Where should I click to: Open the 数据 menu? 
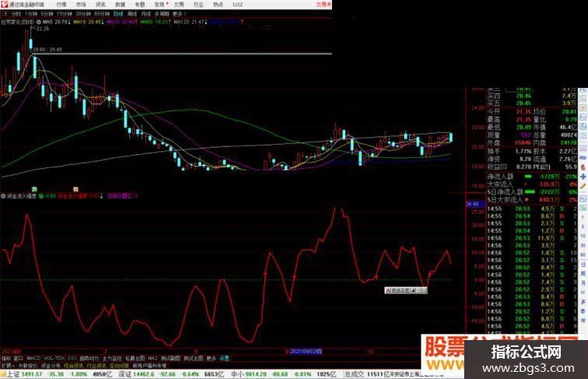point(120,4)
